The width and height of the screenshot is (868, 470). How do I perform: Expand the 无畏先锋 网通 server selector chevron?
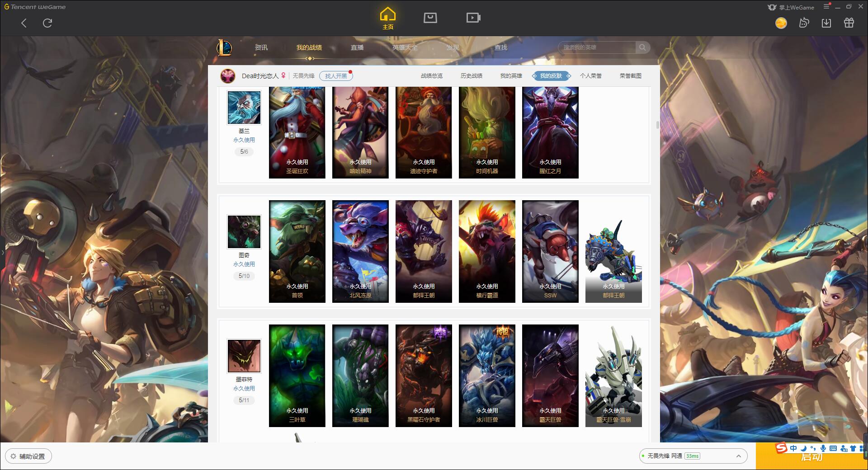[738, 456]
